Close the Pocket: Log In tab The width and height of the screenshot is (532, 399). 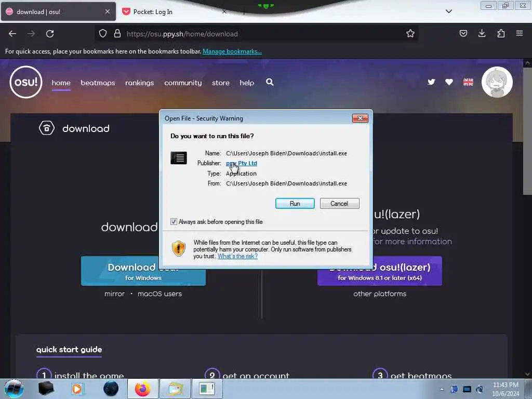224,11
